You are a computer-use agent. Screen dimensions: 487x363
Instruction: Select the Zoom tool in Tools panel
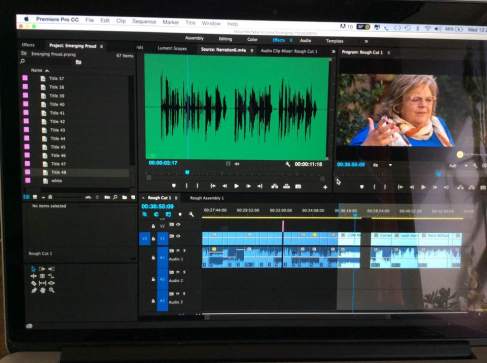click(51, 291)
